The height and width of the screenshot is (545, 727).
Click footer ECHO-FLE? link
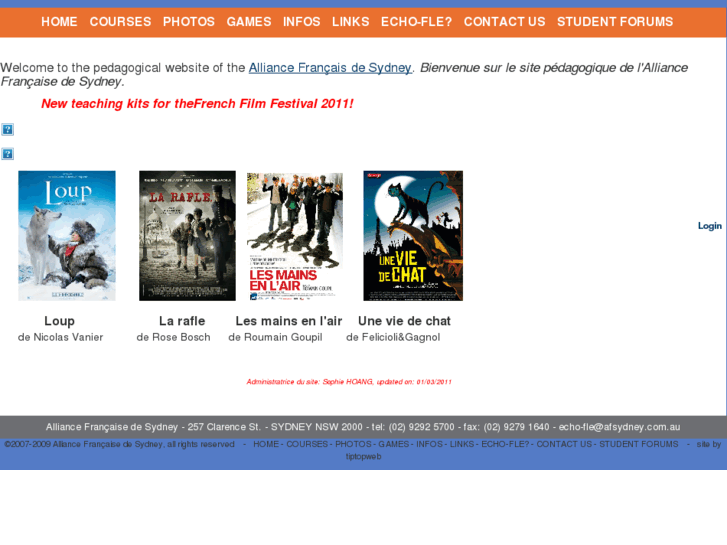pyautogui.click(x=505, y=444)
